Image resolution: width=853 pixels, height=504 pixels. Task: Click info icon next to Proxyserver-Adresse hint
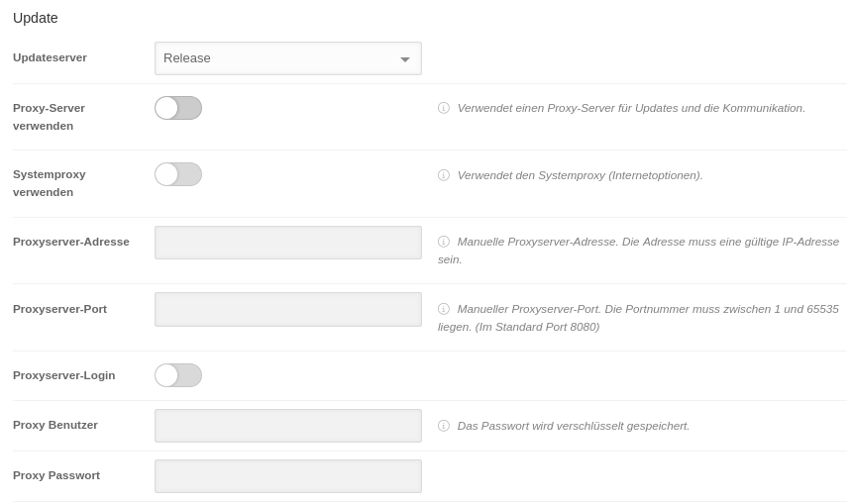tap(444, 242)
